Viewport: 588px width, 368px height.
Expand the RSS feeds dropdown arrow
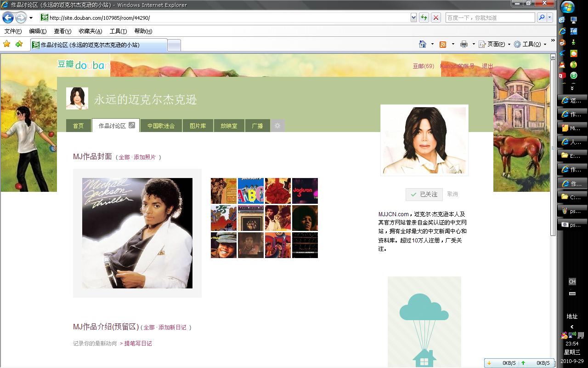[453, 44]
